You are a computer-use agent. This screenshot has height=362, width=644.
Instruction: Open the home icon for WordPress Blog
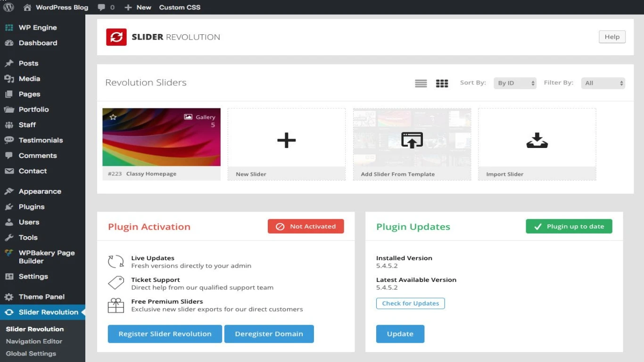[27, 7]
